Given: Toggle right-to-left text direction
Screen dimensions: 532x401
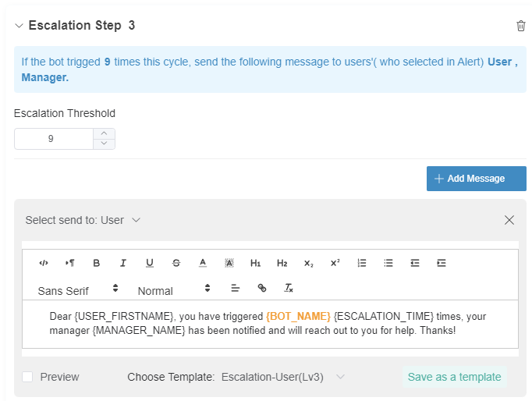Looking at the screenshot, I should (x=70, y=263).
